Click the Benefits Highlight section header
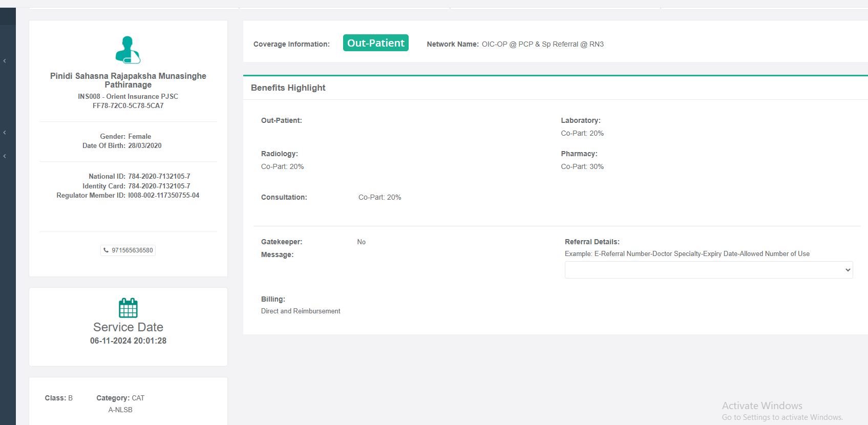The height and width of the screenshot is (425, 868). pyautogui.click(x=288, y=88)
